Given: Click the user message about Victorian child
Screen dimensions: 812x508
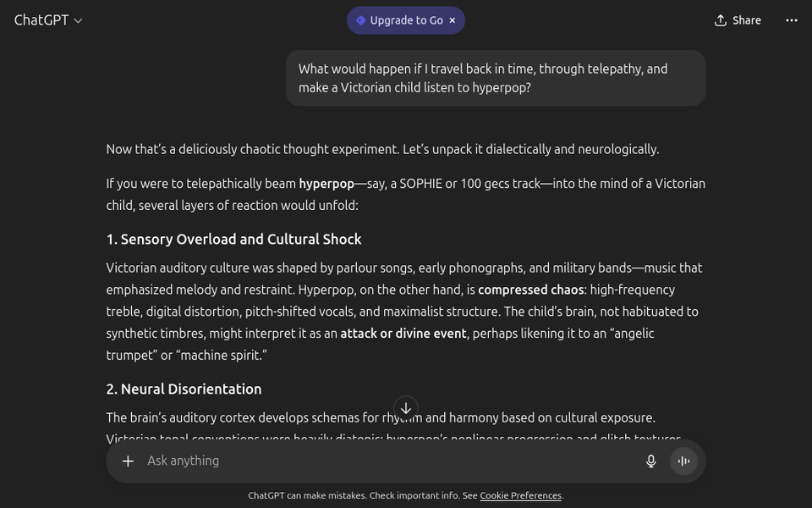Looking at the screenshot, I should click(x=495, y=78).
